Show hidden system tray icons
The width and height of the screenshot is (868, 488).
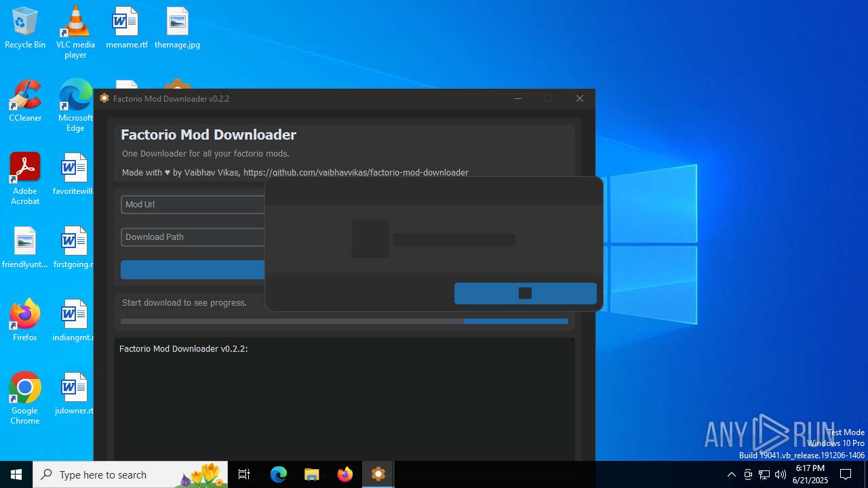tap(731, 474)
